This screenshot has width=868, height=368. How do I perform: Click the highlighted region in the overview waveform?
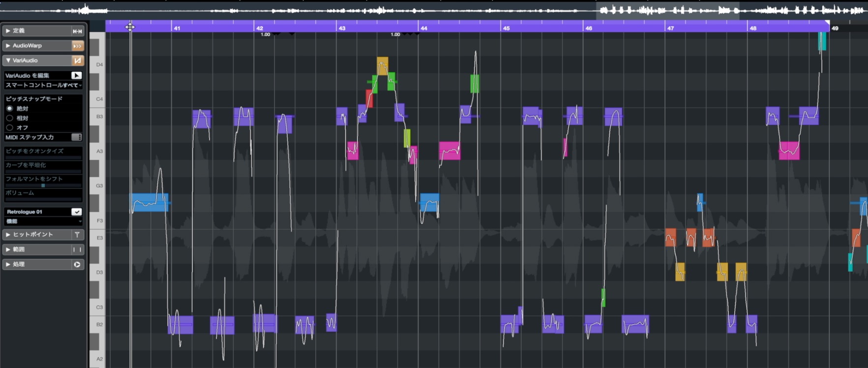668,10
